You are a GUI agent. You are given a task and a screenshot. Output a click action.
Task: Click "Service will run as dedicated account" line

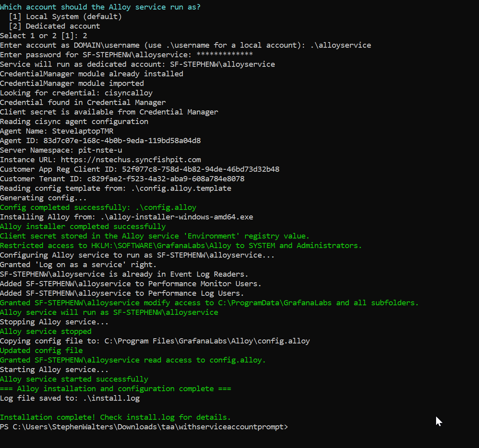[x=137, y=64]
